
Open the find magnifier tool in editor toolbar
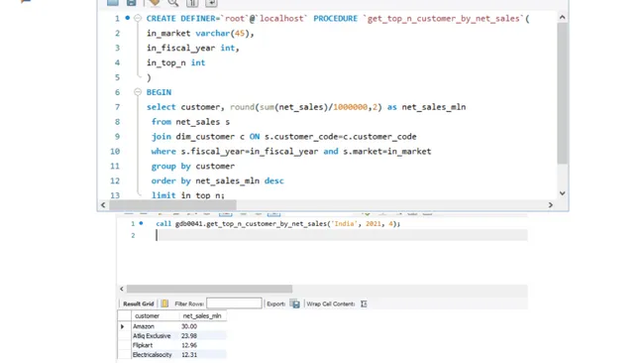173,3
